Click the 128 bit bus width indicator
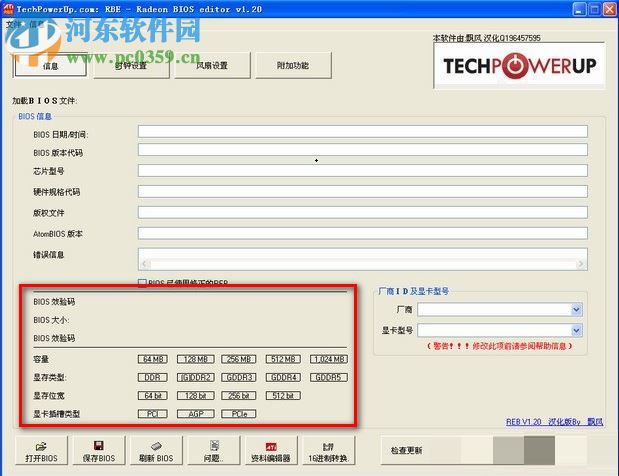Image resolution: width=619 pixels, height=476 pixels. 196,395
